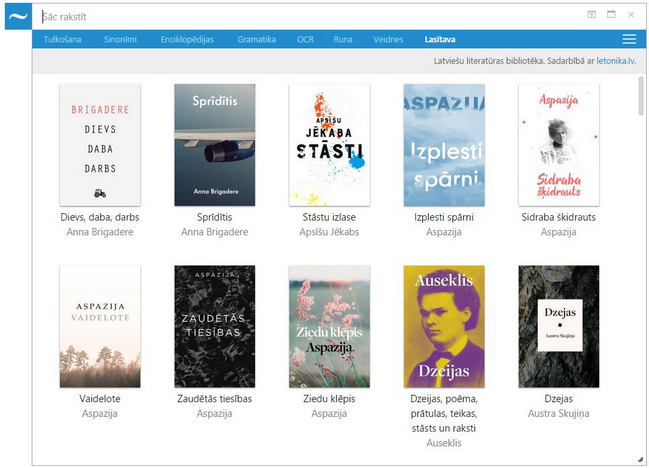Maximize the application window
Screen dimensions: 649x468
tap(611, 15)
